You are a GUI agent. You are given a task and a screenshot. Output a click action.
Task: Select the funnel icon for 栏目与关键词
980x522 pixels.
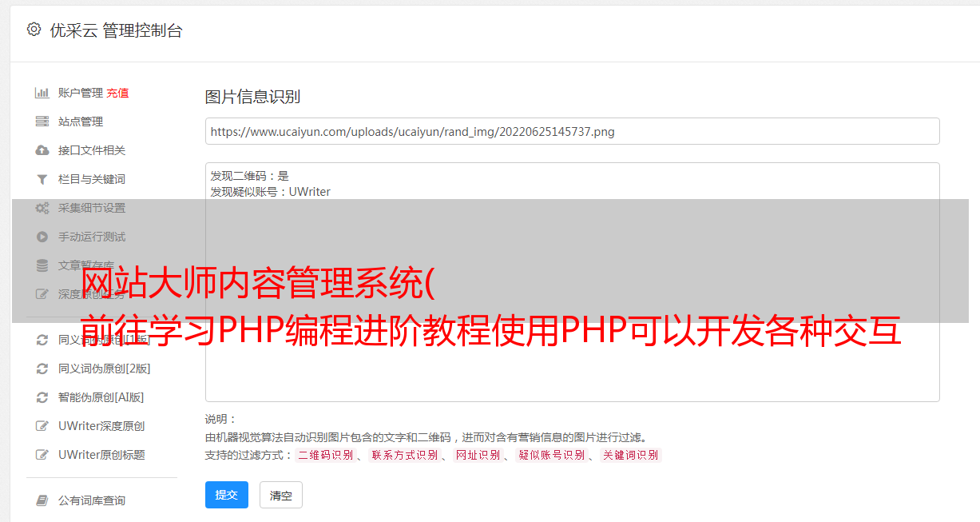pos(42,179)
